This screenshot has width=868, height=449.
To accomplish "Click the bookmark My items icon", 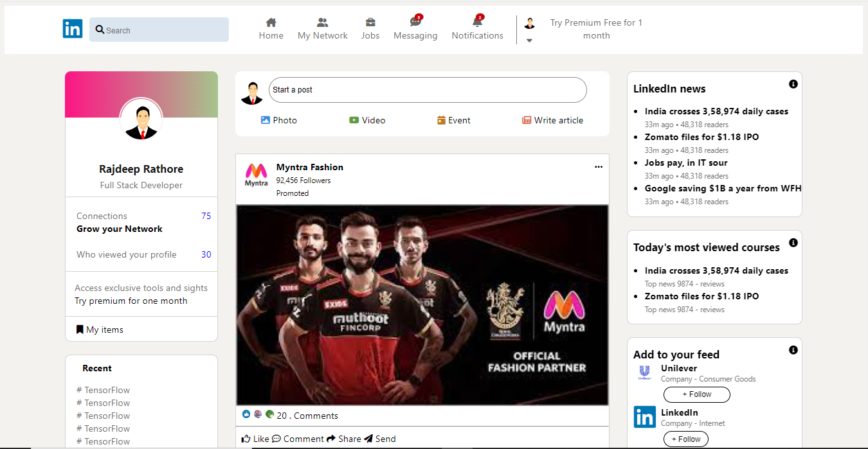I will tap(80, 330).
